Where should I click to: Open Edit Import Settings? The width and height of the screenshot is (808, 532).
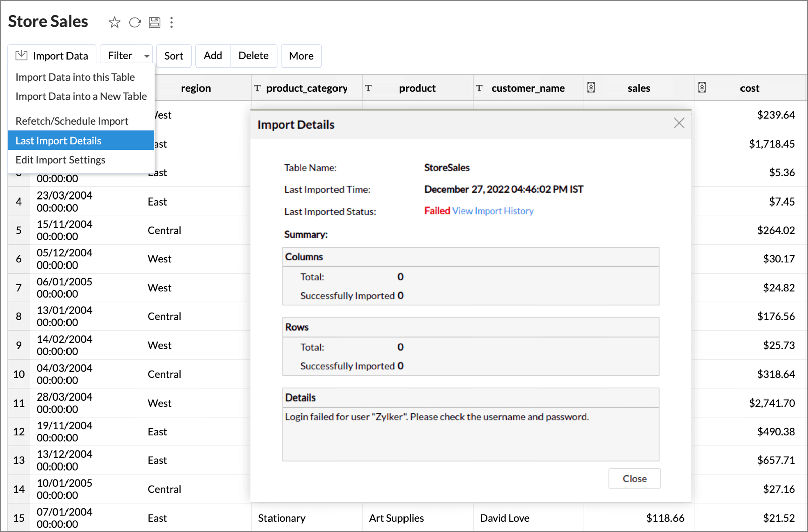pyautogui.click(x=60, y=160)
